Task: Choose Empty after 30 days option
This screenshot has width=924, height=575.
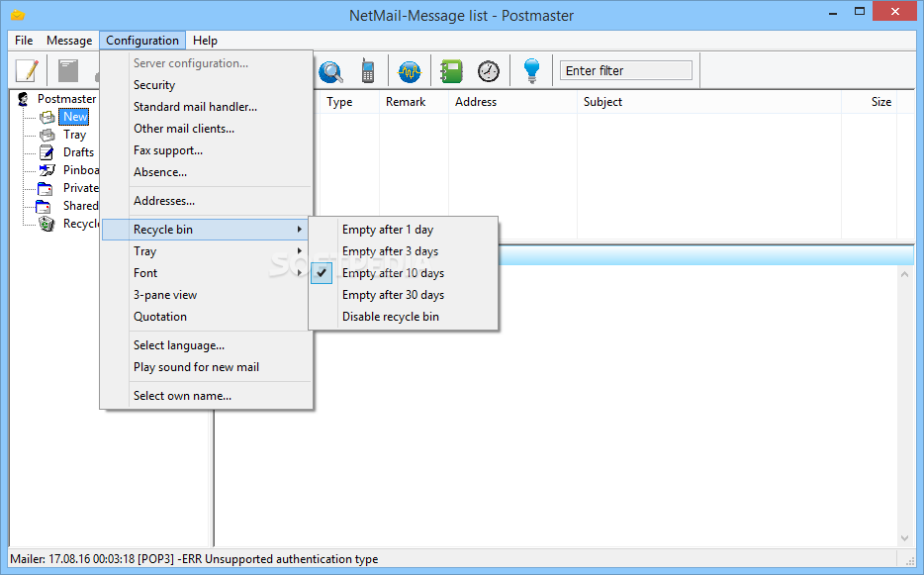Action: pyautogui.click(x=404, y=295)
